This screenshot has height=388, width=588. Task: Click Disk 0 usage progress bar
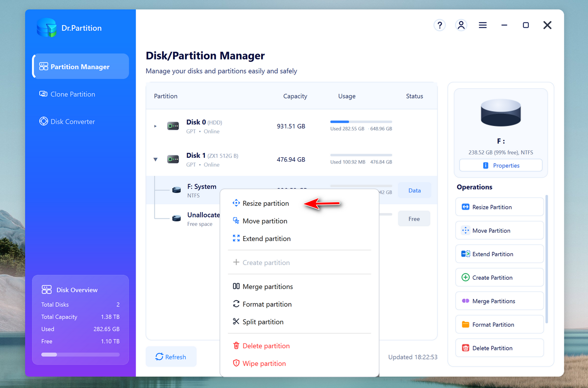pyautogui.click(x=361, y=121)
